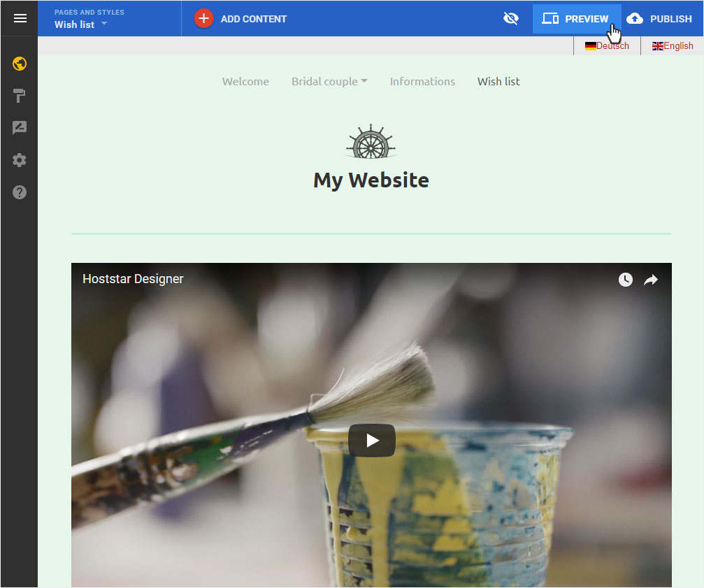Click the Preview button

point(577,19)
